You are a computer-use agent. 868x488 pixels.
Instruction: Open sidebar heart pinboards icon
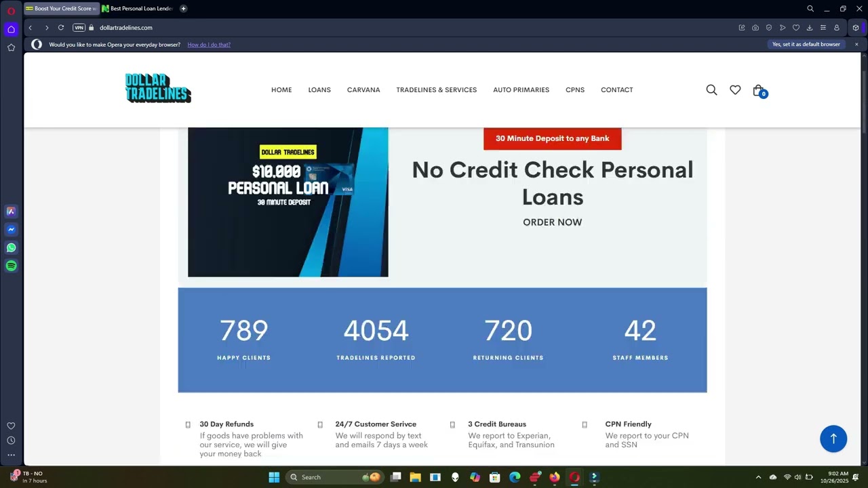click(11, 426)
